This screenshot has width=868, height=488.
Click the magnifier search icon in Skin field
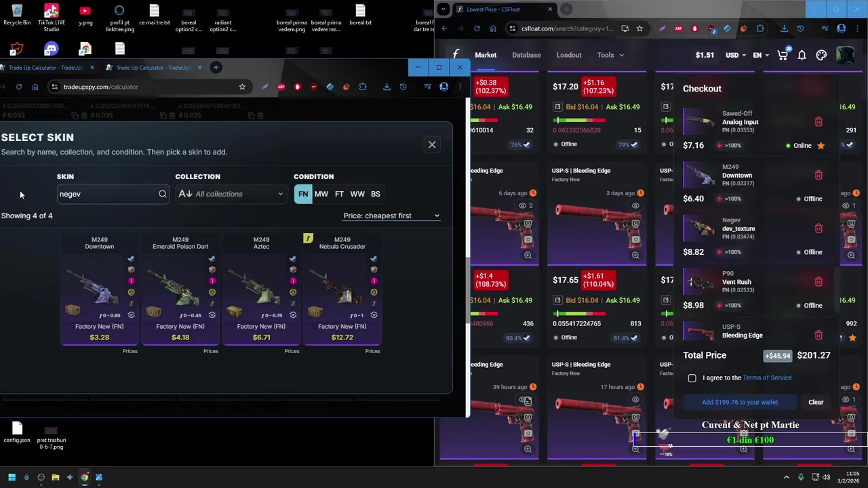(163, 194)
